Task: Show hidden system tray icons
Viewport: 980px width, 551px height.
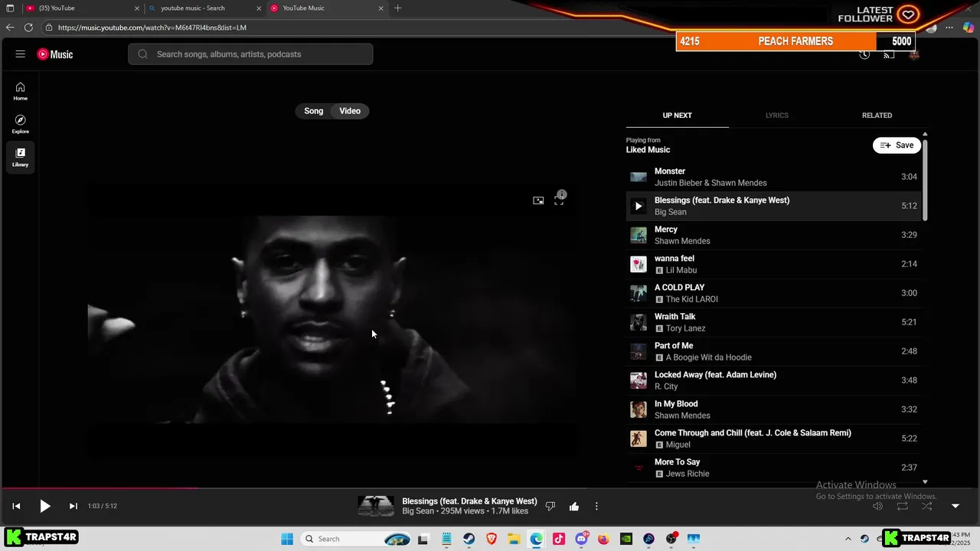Action: (x=848, y=539)
